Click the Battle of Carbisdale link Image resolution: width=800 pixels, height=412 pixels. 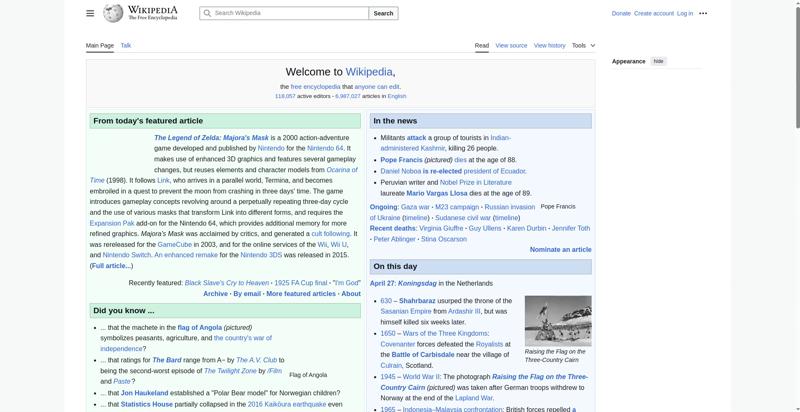click(423, 354)
